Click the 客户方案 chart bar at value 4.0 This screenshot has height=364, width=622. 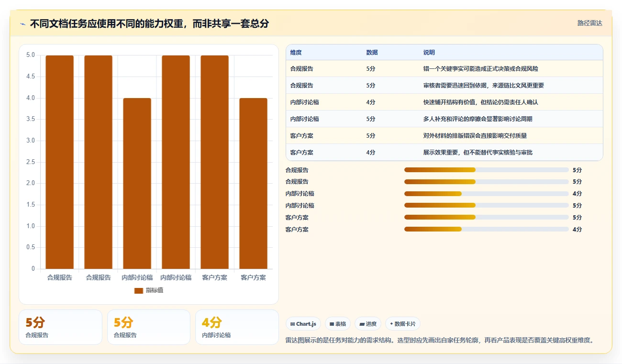click(x=253, y=184)
